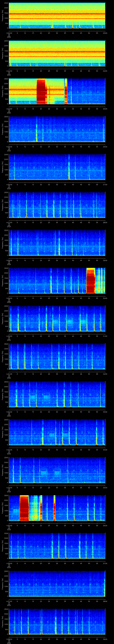Click the Frequency (Hz) axis label of the 4:22:00 panel
The image size is (114, 644).
[x=3, y=16]
